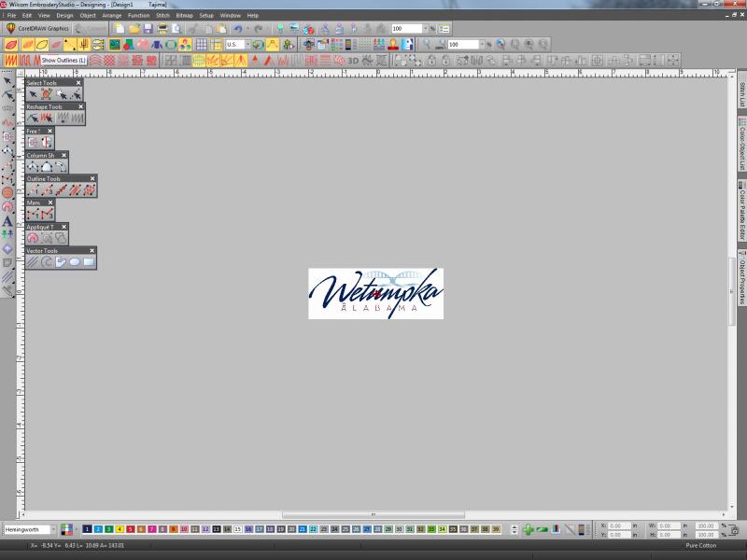Select the first Manual stitch tool

[33, 214]
